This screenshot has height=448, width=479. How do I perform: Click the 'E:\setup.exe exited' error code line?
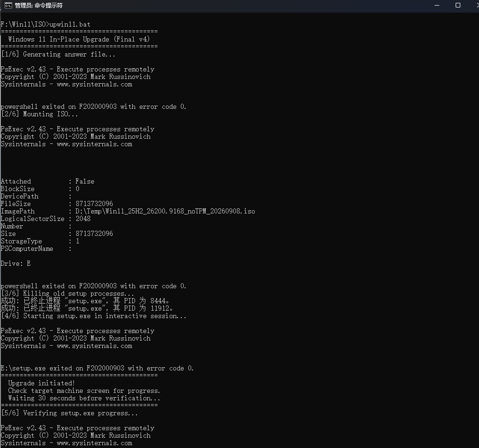point(97,368)
